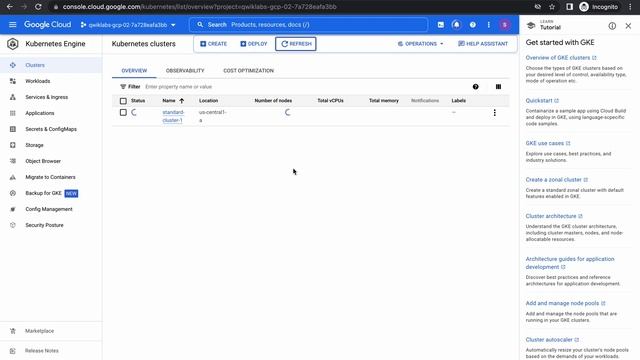Open the column display options icon
The height and width of the screenshot is (360, 640).
point(498,87)
